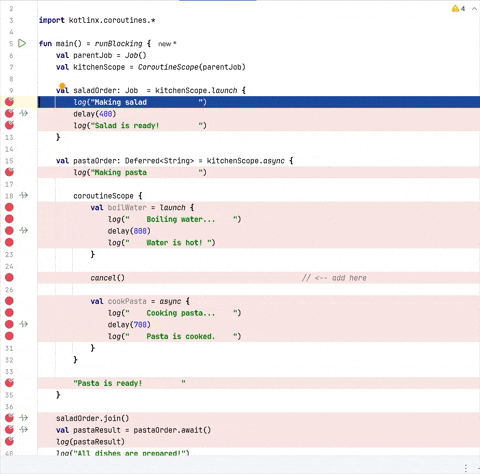Remove the breakpoint on the saladOrder.join() line

9,418
